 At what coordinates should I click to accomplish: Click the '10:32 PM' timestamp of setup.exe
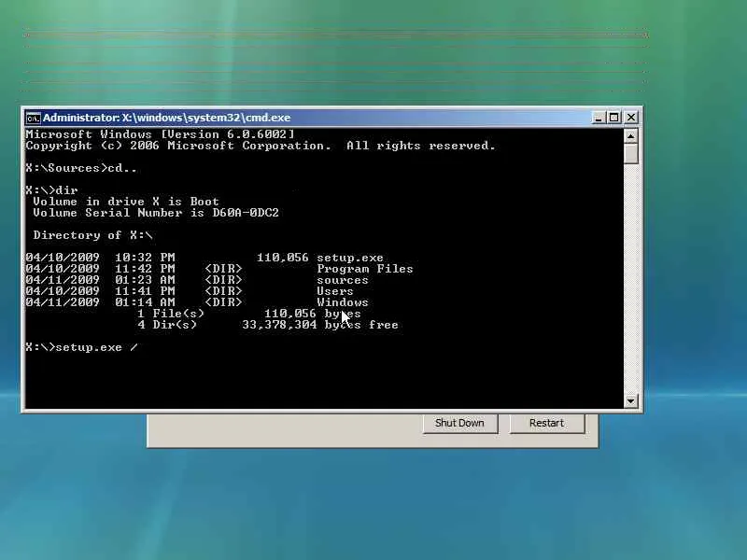click(145, 258)
